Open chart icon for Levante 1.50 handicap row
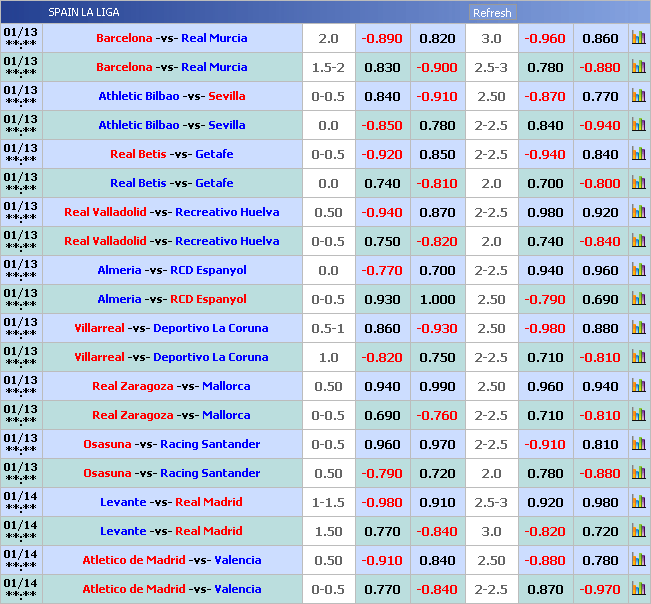 [x=638, y=531]
